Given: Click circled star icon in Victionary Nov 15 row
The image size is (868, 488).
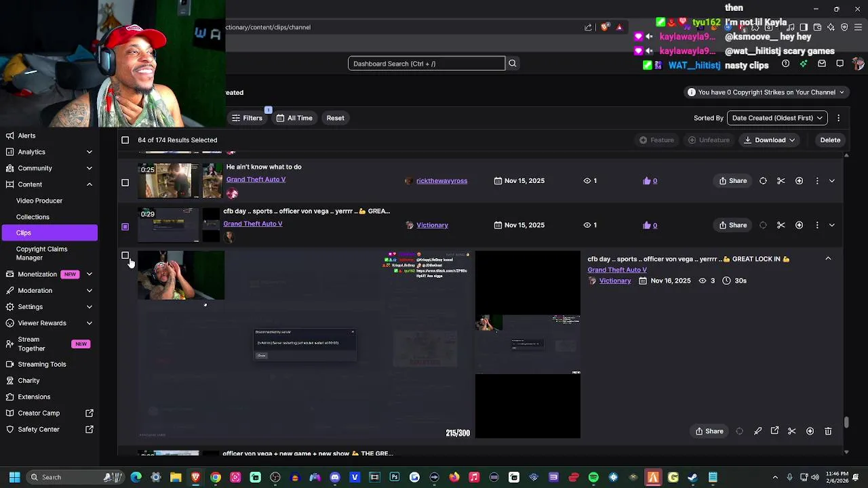Looking at the screenshot, I should pyautogui.click(x=799, y=225).
